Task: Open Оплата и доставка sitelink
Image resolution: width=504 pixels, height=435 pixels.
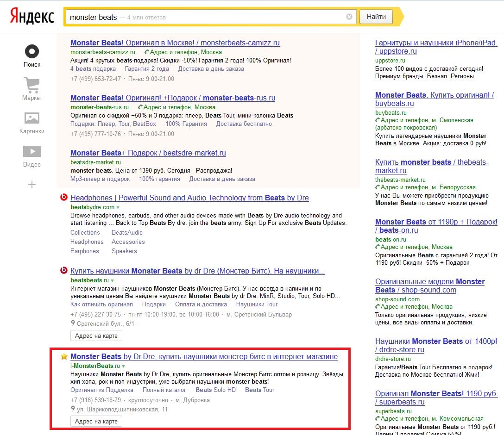Action: 201,304
